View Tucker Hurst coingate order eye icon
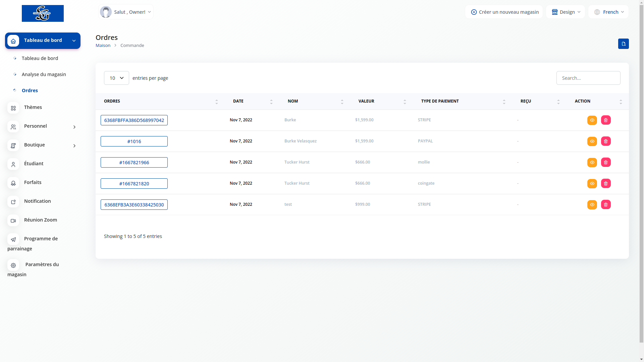The height and width of the screenshot is (362, 644). (592, 183)
